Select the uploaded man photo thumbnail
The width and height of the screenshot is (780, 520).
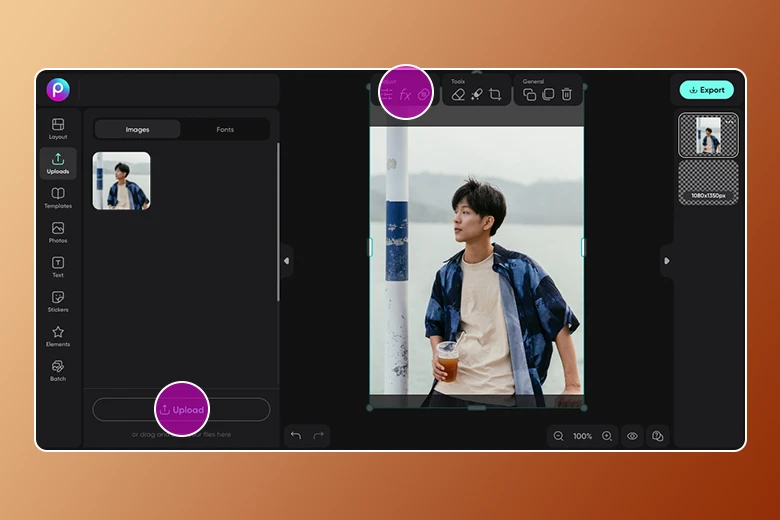121,181
